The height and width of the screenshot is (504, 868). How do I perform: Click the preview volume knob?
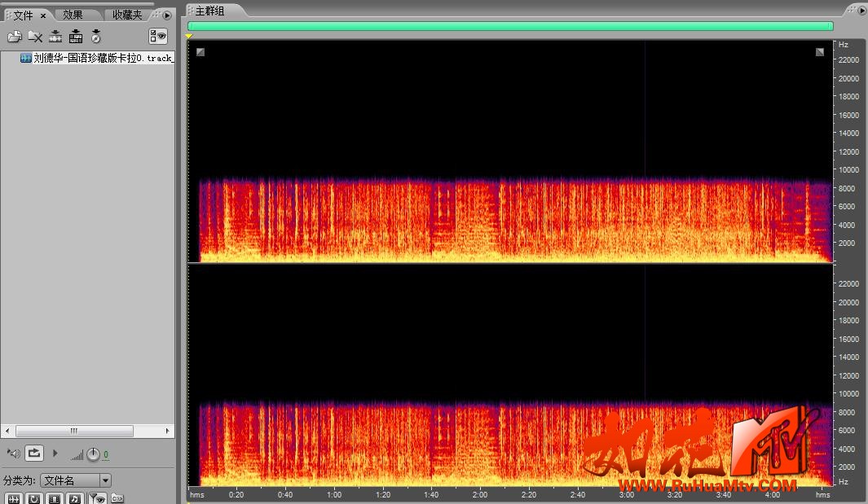[x=93, y=454]
